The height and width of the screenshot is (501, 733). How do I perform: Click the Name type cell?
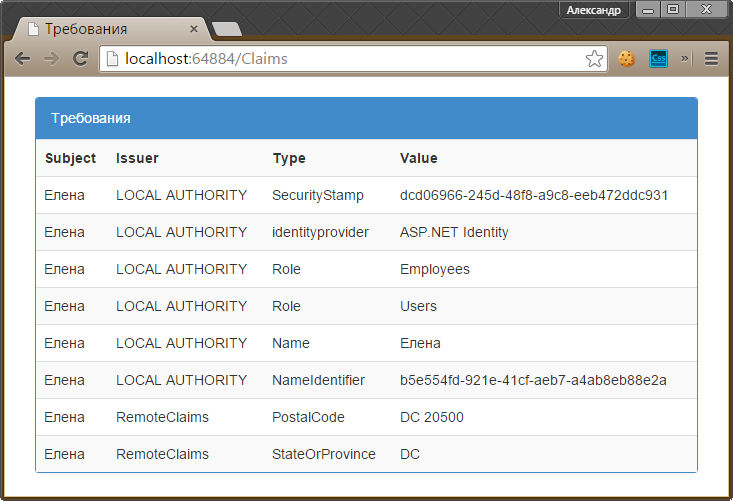291,343
